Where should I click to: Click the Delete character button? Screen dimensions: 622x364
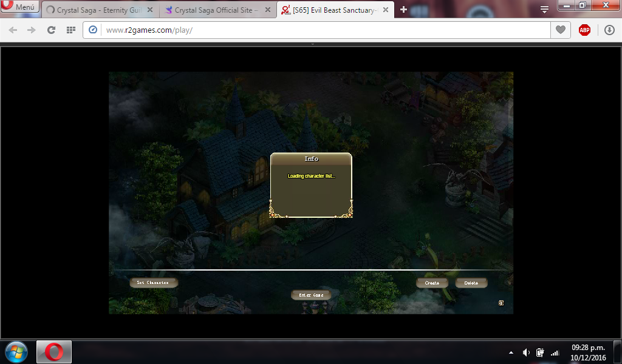pyautogui.click(x=471, y=283)
